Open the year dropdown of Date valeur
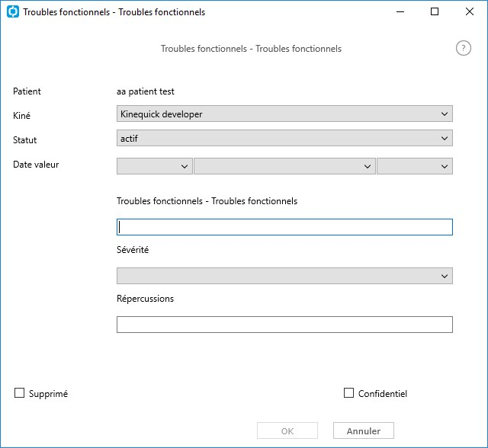Viewport: 488px width, 448px height. pyautogui.click(x=415, y=166)
